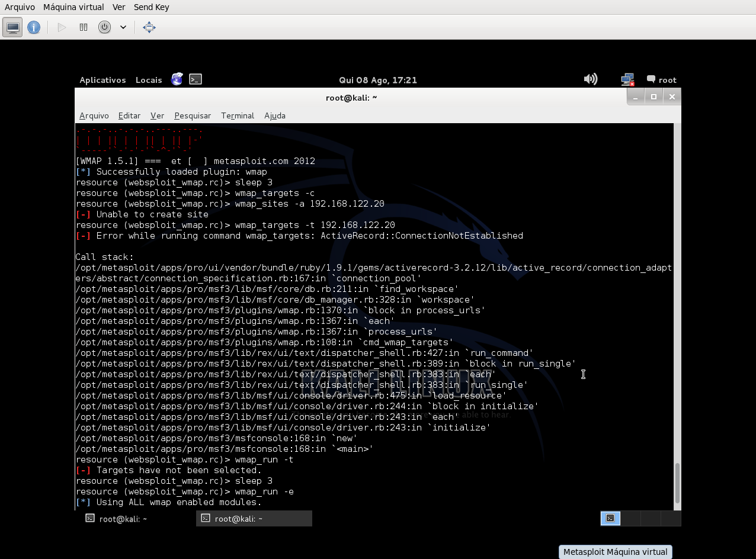Click the "Call stack:" line
The width and height of the screenshot is (756, 559).
click(x=105, y=257)
